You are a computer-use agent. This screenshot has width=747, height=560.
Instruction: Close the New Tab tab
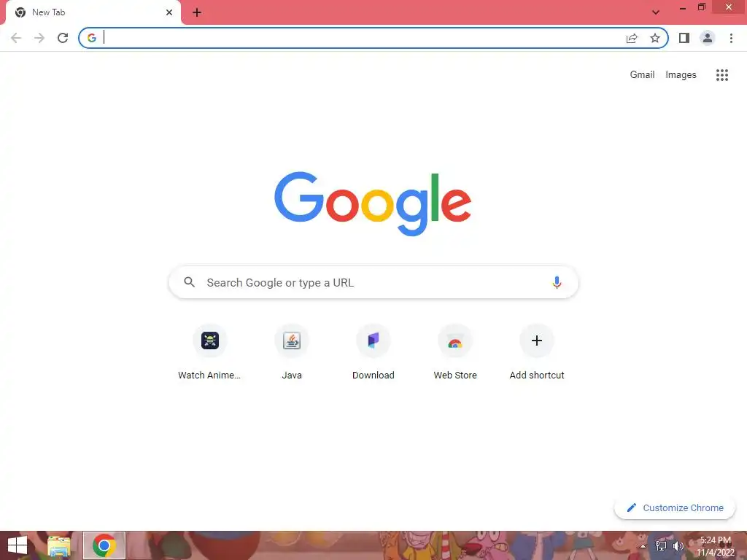coord(169,12)
